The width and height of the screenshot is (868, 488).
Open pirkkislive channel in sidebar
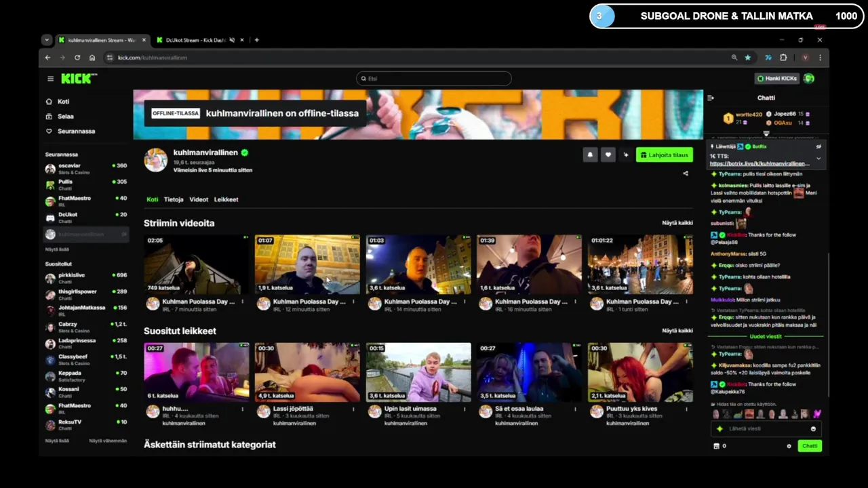pyautogui.click(x=86, y=277)
